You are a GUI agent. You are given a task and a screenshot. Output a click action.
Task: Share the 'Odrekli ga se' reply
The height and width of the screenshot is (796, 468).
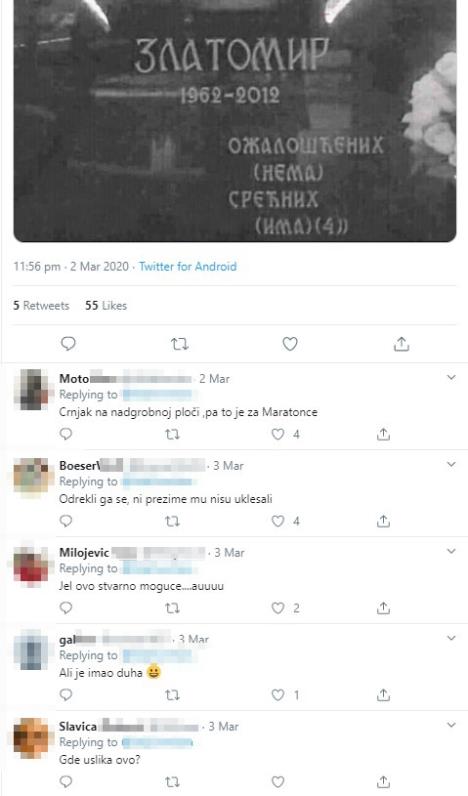pyautogui.click(x=384, y=521)
